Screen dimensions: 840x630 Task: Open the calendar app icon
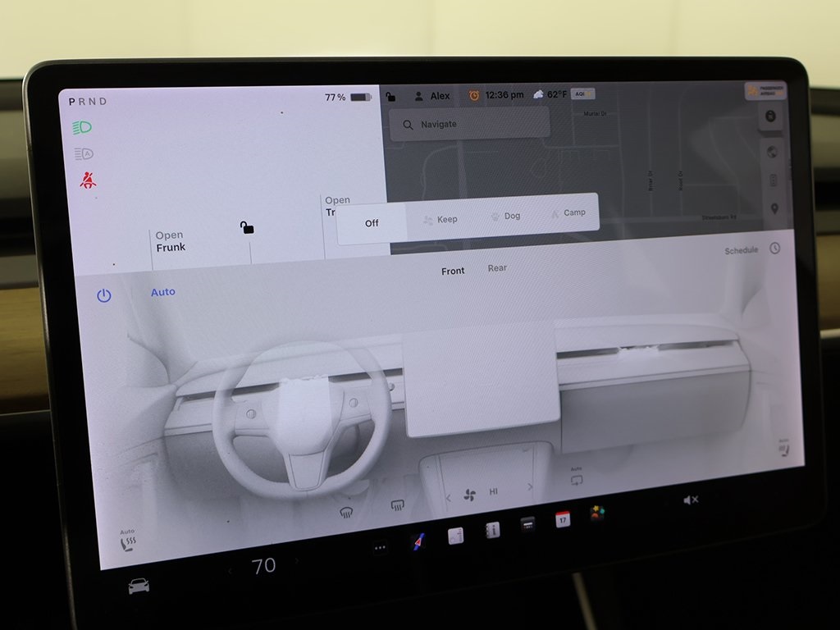(563, 518)
